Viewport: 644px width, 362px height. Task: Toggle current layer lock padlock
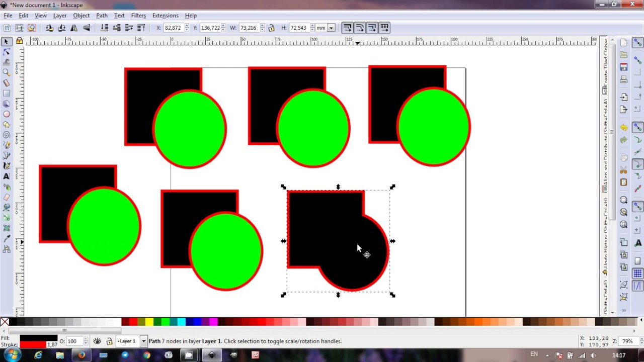pyautogui.click(x=109, y=341)
